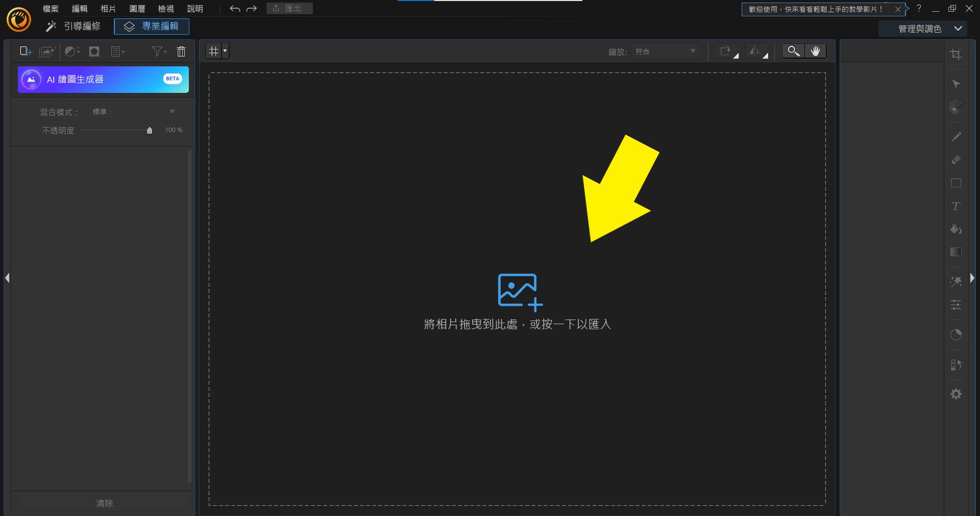Image resolution: width=980 pixels, height=516 pixels.
Task: Click the import photo icon in canvas
Action: pos(520,292)
